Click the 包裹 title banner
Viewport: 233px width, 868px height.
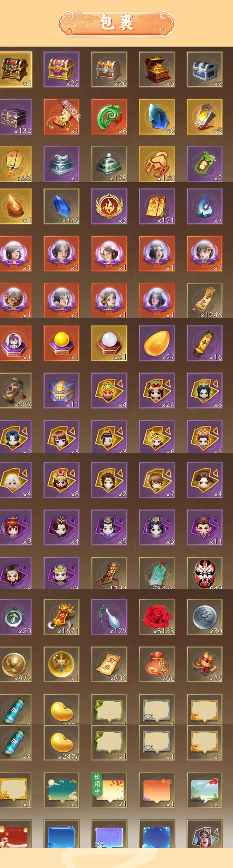point(116,23)
